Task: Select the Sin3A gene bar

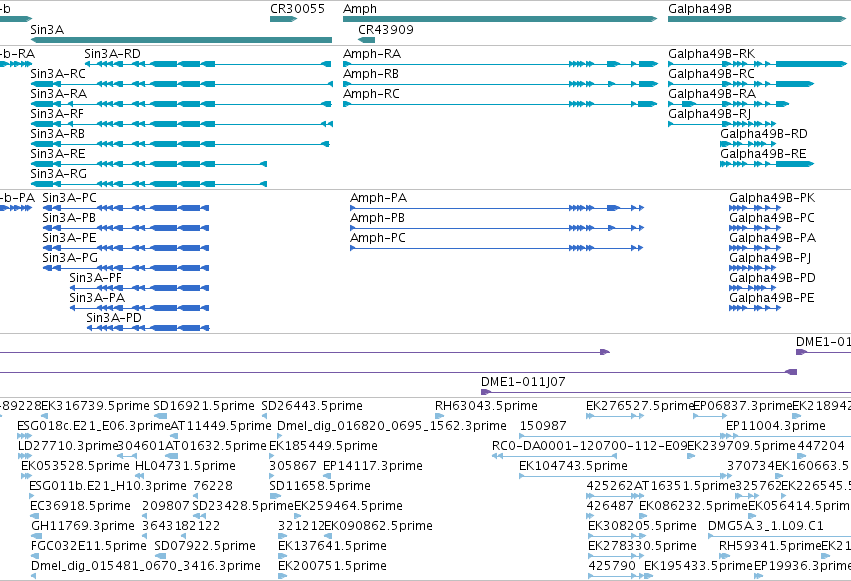Action: click(181, 40)
